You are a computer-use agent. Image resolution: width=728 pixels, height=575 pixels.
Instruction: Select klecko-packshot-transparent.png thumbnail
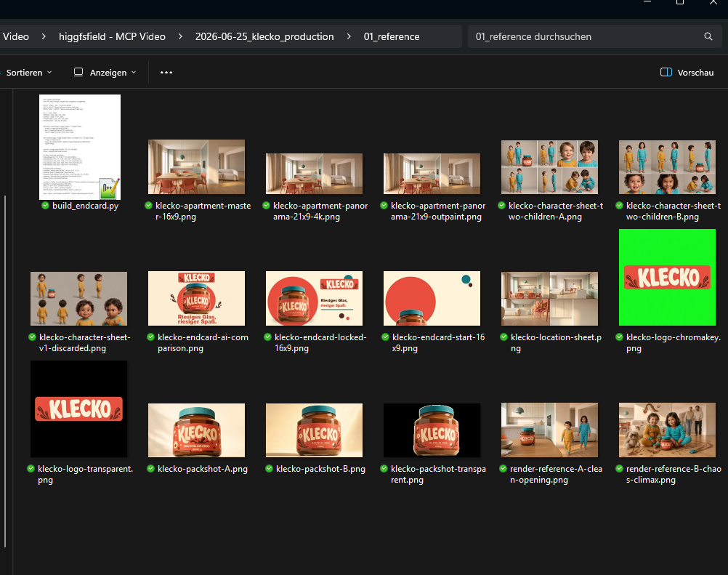point(432,430)
